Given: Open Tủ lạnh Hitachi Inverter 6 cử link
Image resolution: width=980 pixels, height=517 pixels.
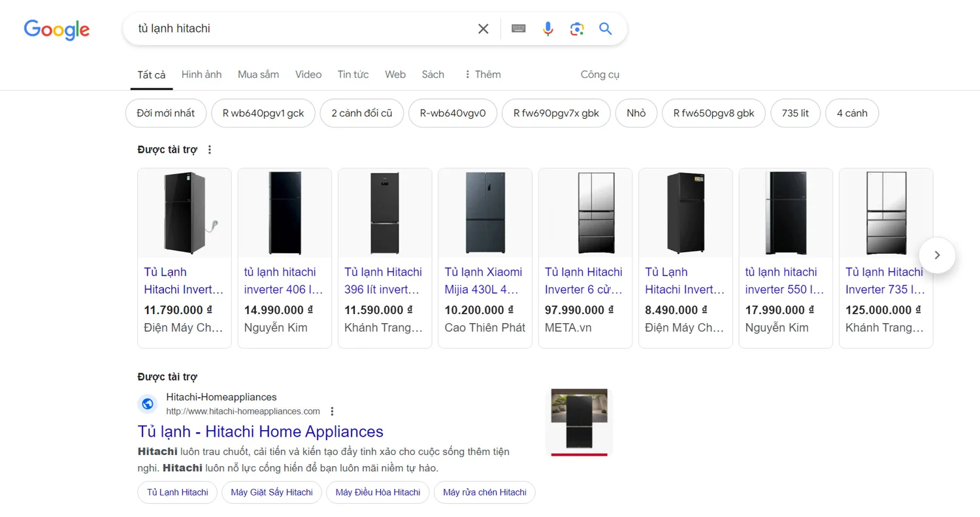Looking at the screenshot, I should tap(584, 281).
